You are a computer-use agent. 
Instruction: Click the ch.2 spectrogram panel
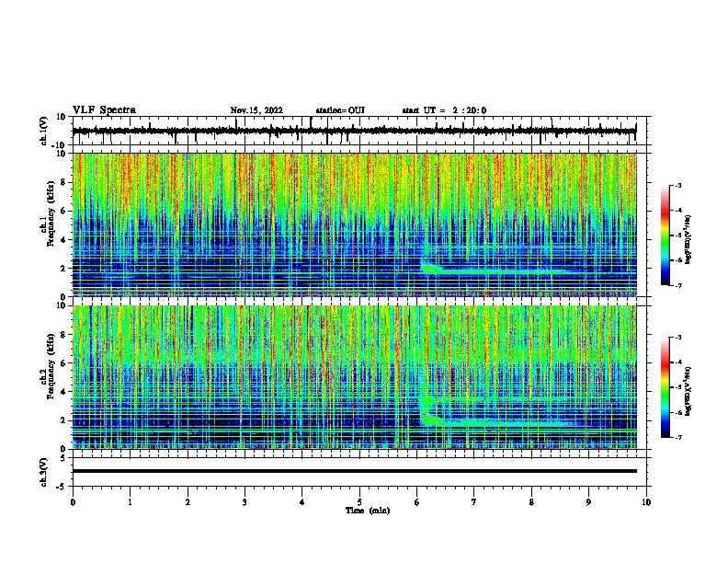354,377
